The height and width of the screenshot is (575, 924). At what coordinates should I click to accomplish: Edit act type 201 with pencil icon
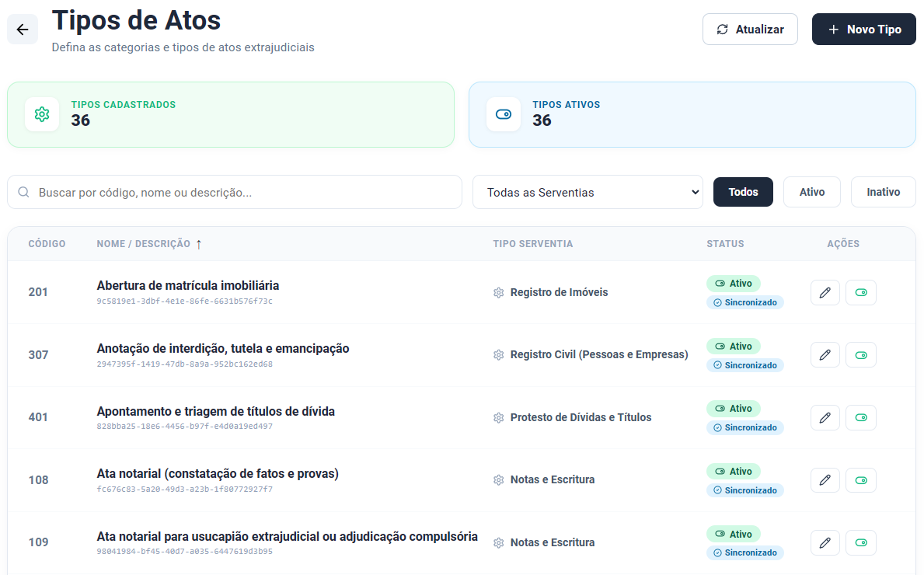point(825,292)
